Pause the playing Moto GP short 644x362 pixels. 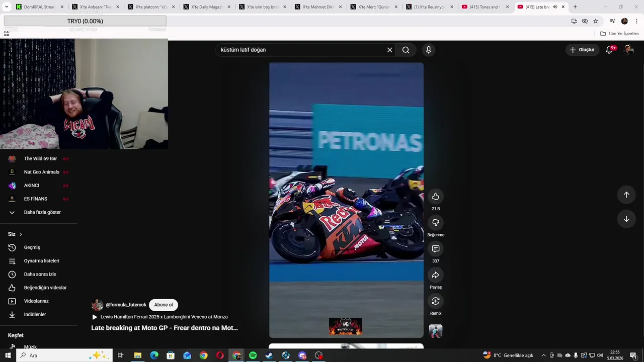point(346,200)
